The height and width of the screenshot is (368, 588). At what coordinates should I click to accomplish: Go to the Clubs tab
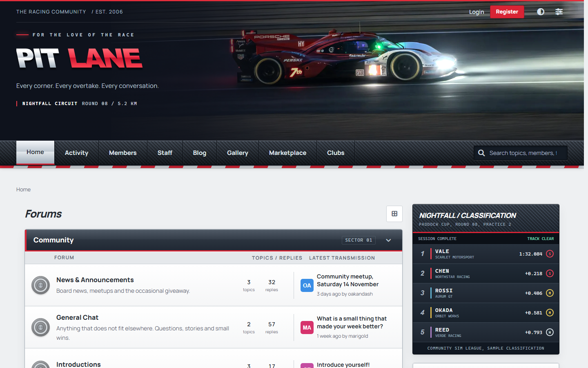click(x=336, y=153)
